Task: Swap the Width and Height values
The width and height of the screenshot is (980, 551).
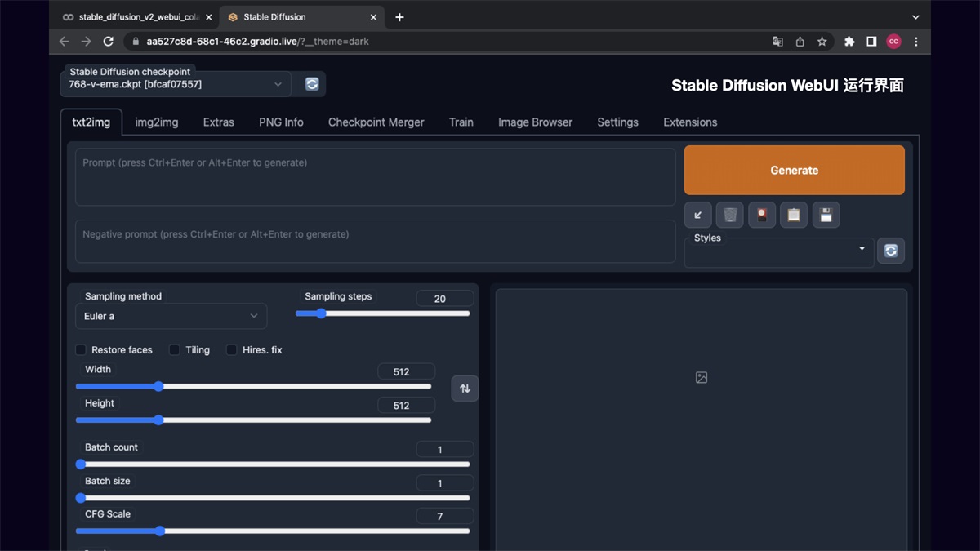Action: (x=465, y=389)
